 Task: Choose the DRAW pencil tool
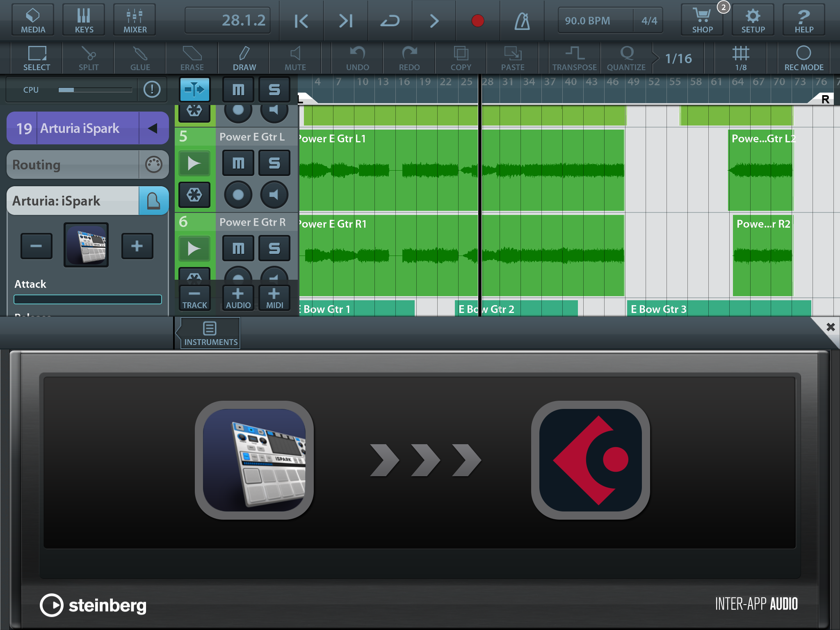coord(244,58)
